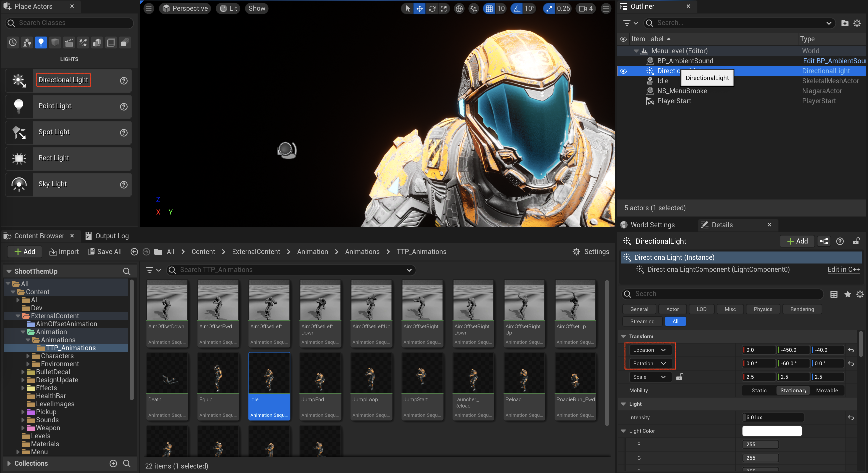This screenshot has height=473, width=868.
Task: Activate the Scale gizmo tool
Action: point(444,8)
